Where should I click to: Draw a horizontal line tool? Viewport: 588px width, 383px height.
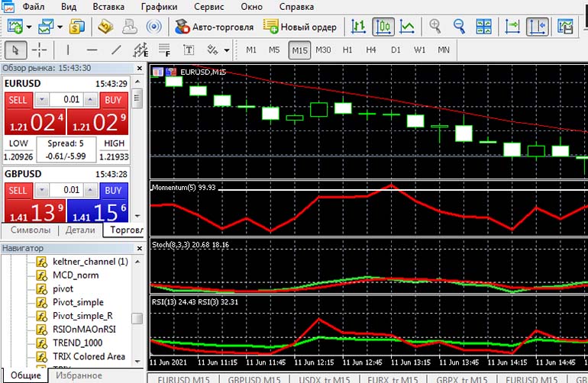pyautogui.click(x=92, y=50)
